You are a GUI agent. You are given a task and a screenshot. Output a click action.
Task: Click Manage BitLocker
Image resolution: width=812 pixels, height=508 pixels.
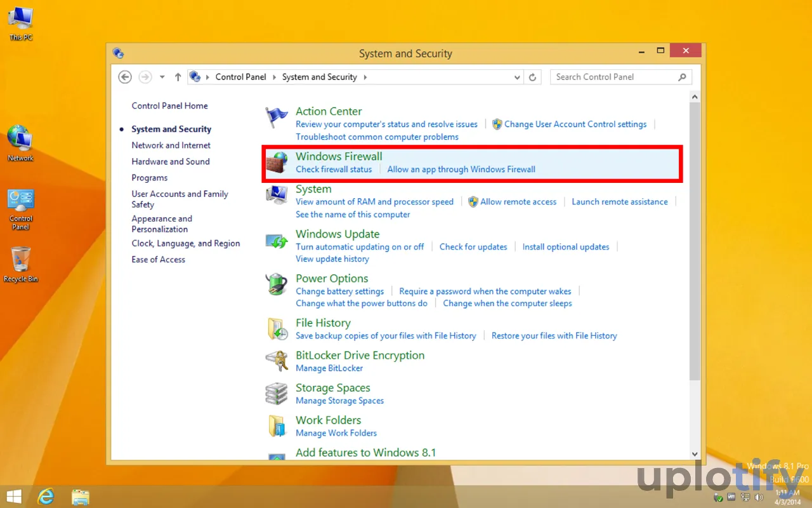(329, 368)
